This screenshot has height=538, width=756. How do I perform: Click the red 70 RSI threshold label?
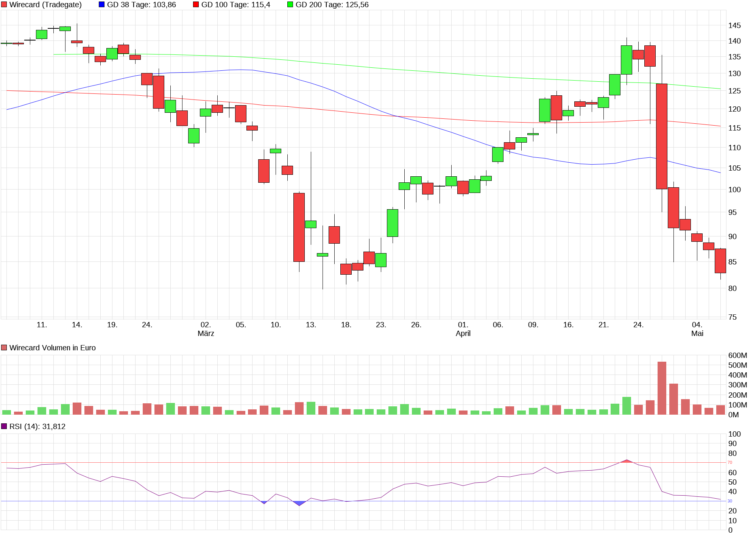click(x=730, y=462)
